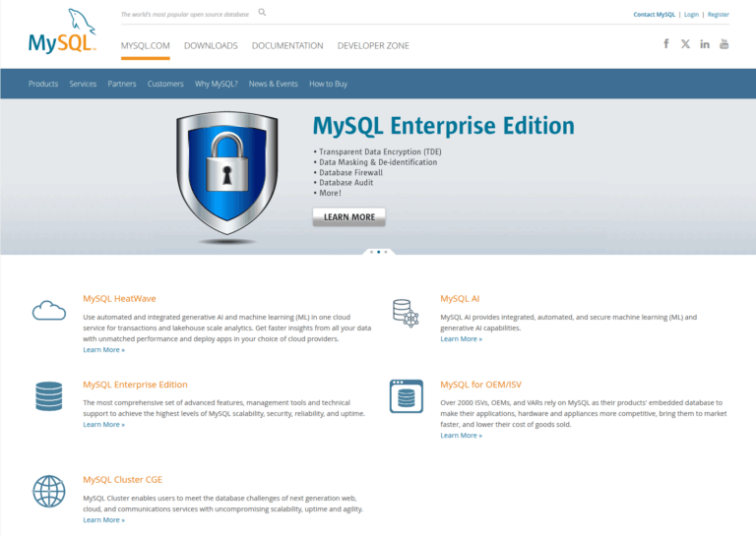Select the MYSQL.COM tab
Viewport: 756px width, 537px height.
tap(145, 46)
